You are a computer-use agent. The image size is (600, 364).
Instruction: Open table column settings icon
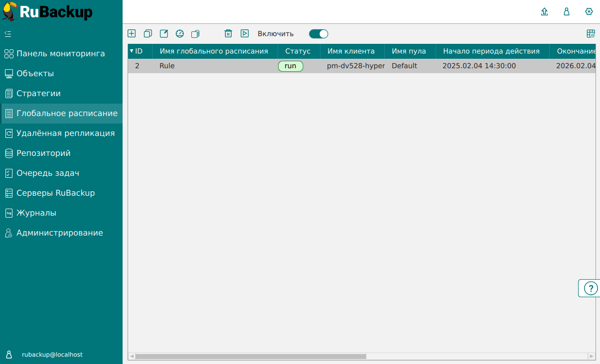click(591, 33)
